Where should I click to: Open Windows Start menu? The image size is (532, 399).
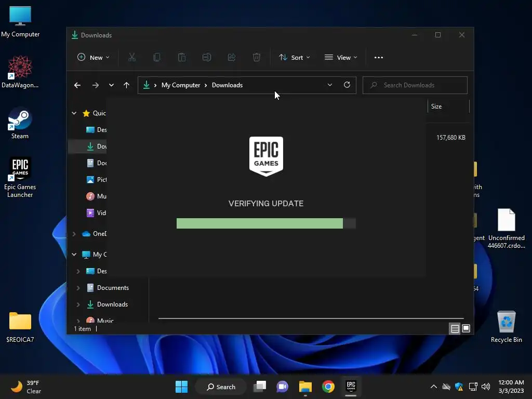(181, 387)
